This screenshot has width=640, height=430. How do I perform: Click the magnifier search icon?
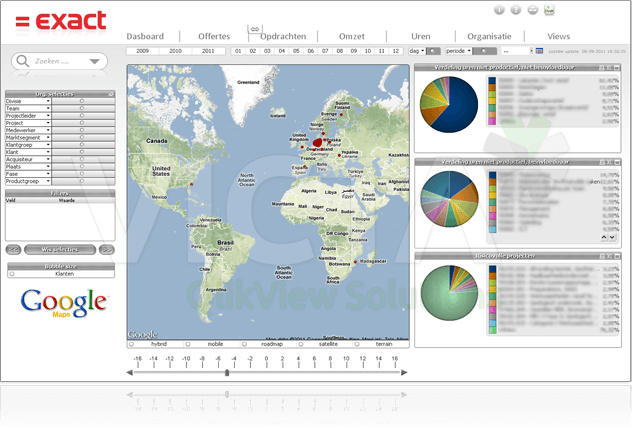tap(22, 61)
